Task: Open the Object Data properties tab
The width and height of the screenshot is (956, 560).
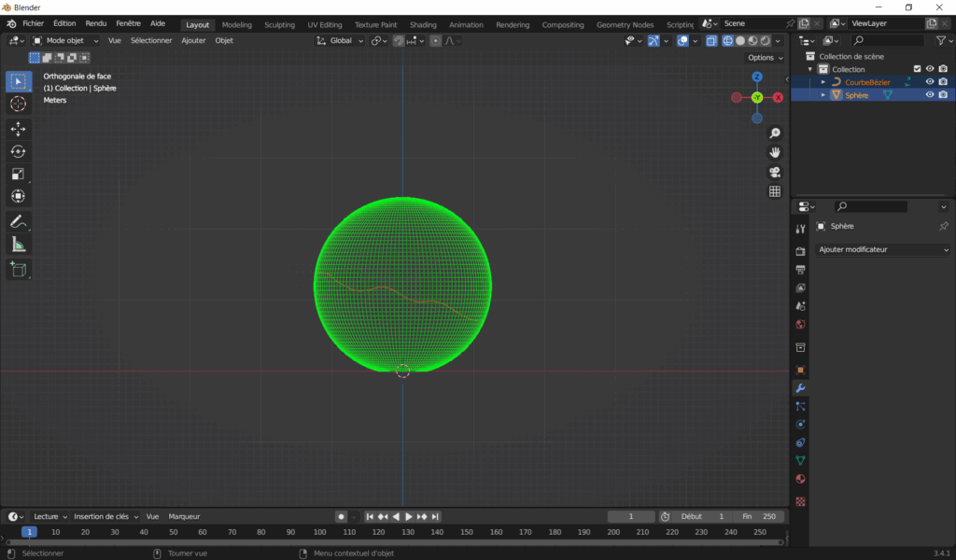Action: pos(800,461)
